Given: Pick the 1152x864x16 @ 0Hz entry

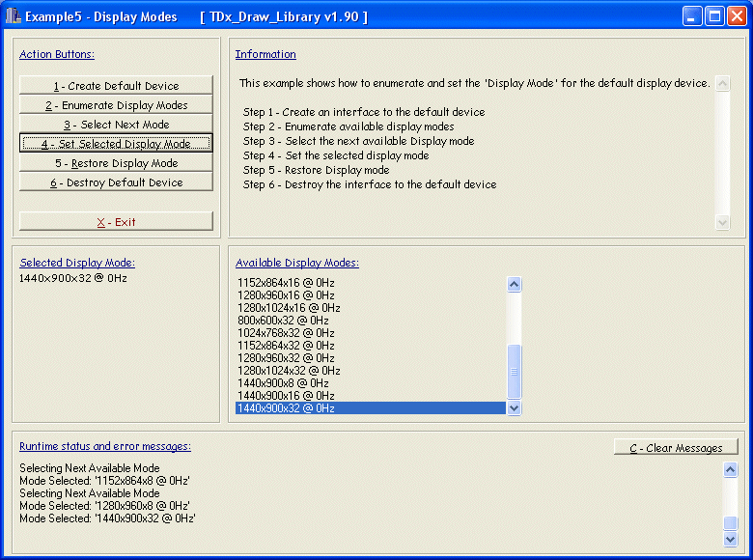Looking at the screenshot, I should click(x=286, y=283).
